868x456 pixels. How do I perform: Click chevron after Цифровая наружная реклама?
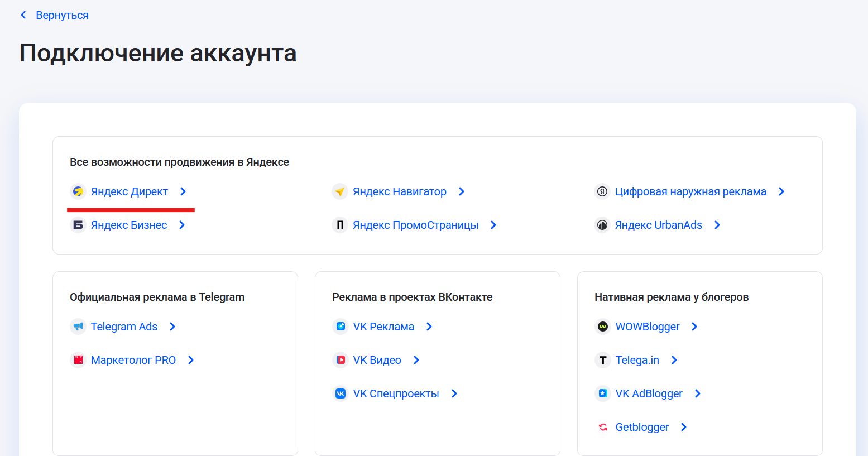pos(781,191)
